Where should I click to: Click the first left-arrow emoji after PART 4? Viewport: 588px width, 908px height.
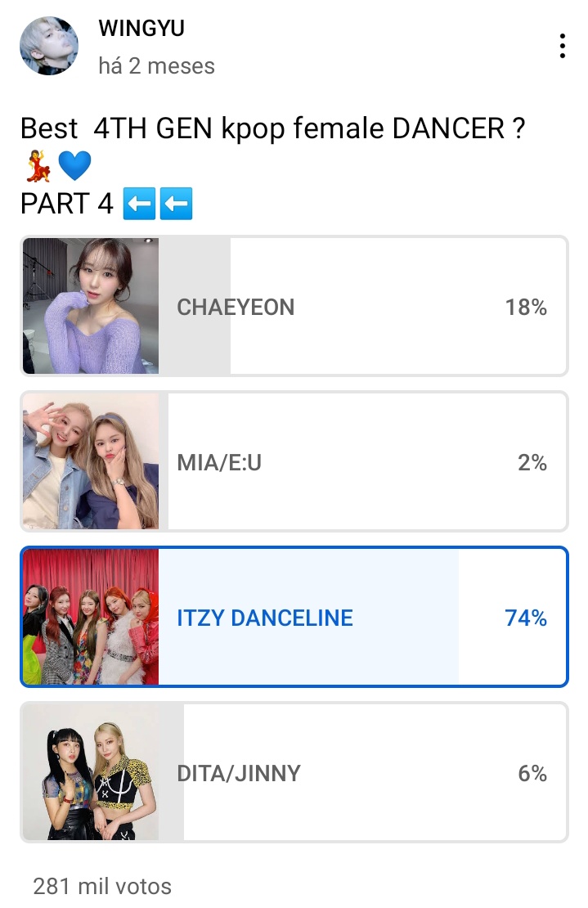pyautogui.click(x=139, y=204)
